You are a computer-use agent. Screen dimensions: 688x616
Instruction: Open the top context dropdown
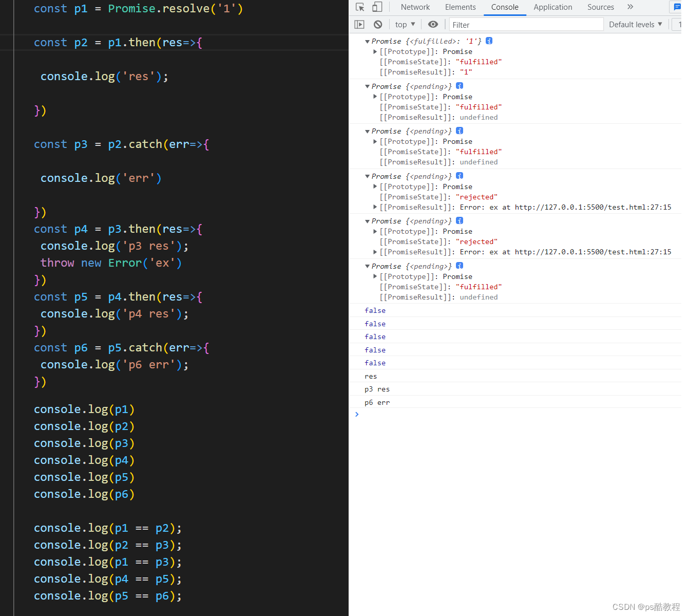click(405, 25)
